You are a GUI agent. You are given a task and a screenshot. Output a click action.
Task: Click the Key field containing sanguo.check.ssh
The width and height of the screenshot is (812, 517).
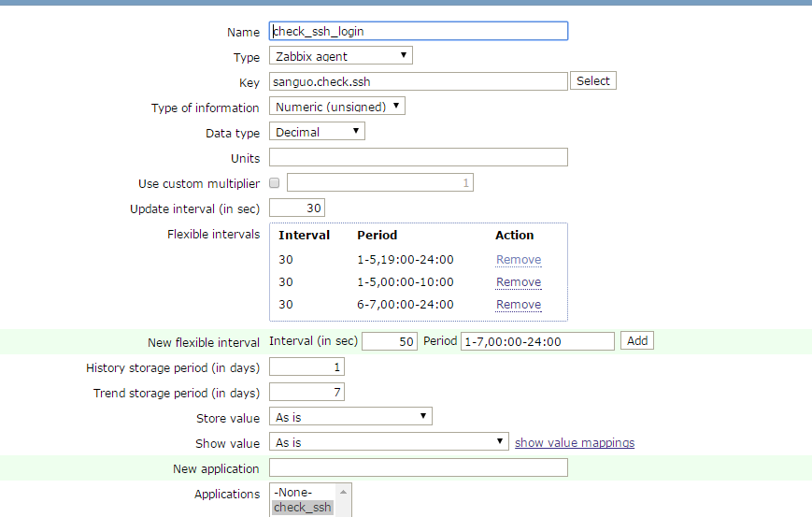(419, 81)
